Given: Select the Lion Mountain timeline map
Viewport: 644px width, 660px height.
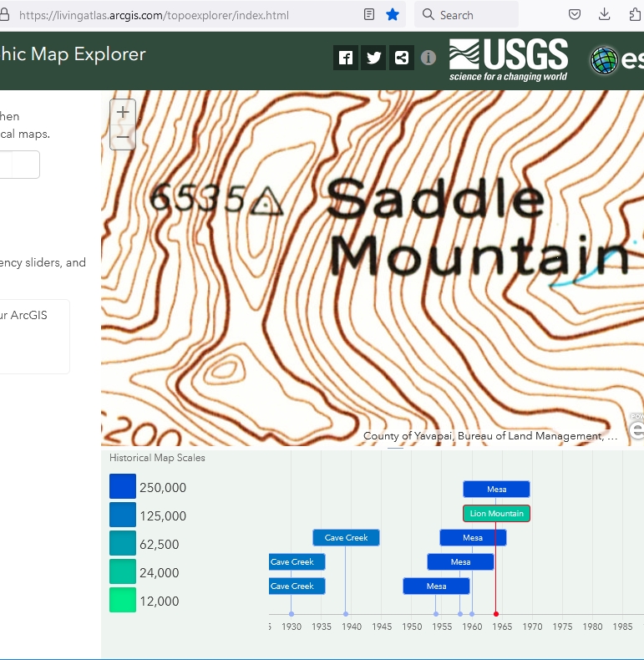Looking at the screenshot, I should 496,513.
